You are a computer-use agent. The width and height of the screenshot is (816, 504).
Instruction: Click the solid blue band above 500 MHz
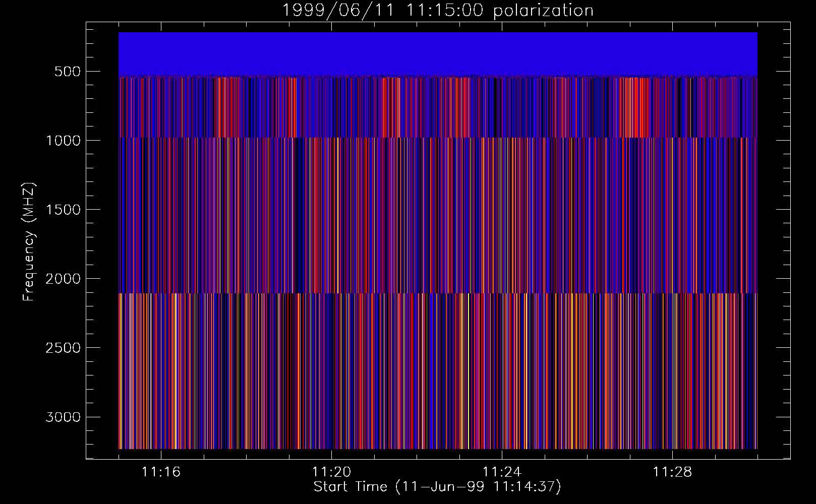[438, 54]
